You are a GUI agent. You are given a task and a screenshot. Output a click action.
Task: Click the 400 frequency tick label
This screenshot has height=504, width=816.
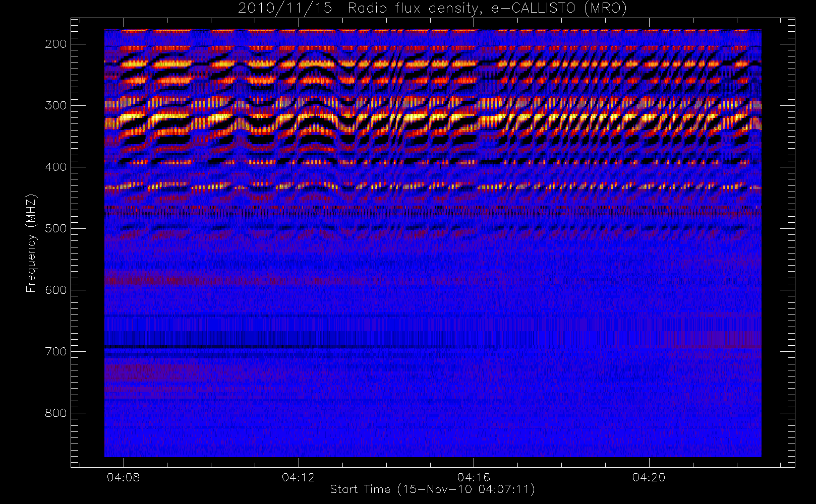(x=55, y=167)
